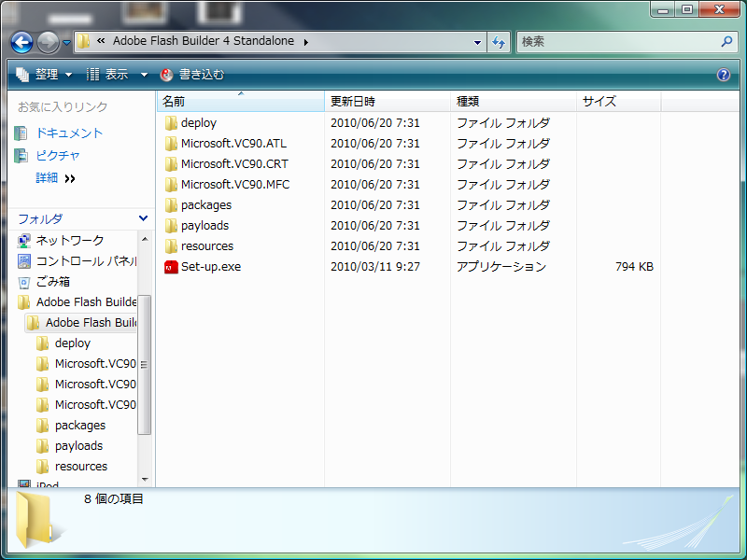Viewport: 747px width, 560px height.
Task: Click the 整理 organize icon
Action: [22, 75]
